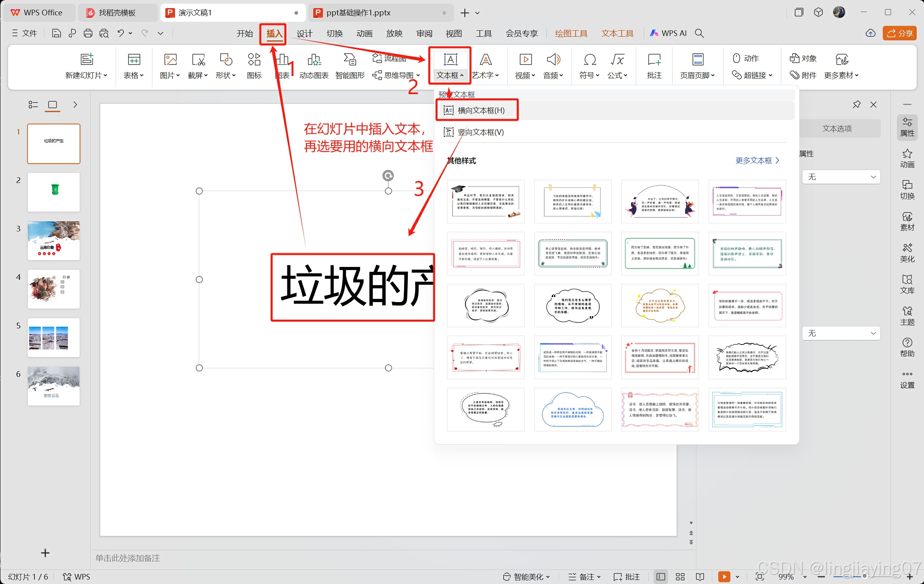Switch to outline view in slide panel
Viewport: 924px width, 584px height.
(33, 105)
